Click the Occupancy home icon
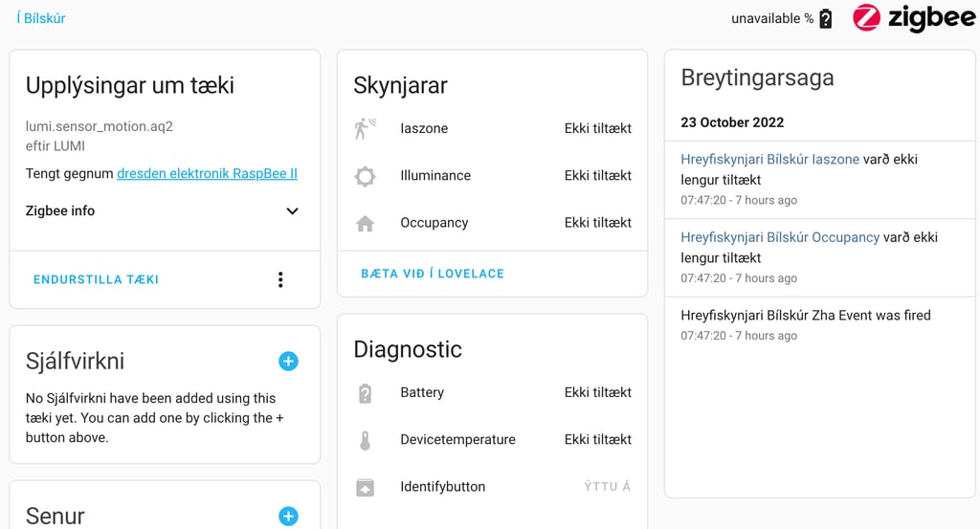This screenshot has height=529, width=980. click(x=365, y=223)
